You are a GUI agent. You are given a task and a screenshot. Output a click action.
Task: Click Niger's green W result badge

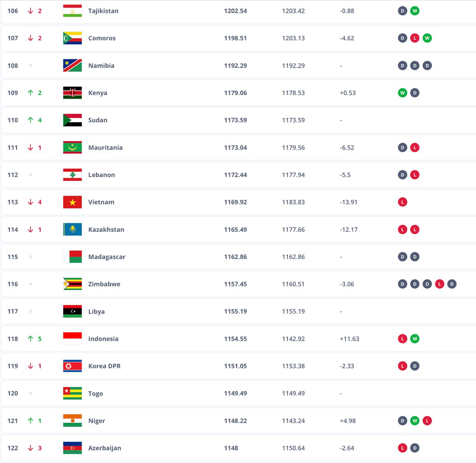pyautogui.click(x=415, y=421)
